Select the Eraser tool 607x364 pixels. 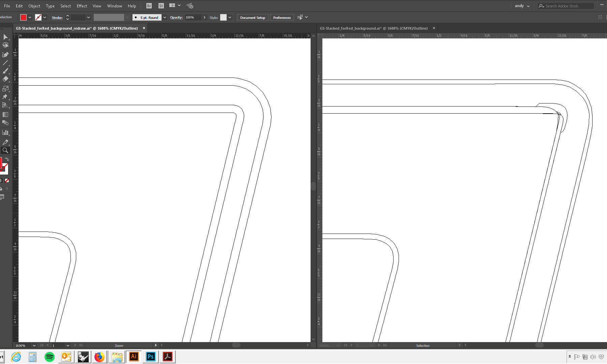click(5, 79)
